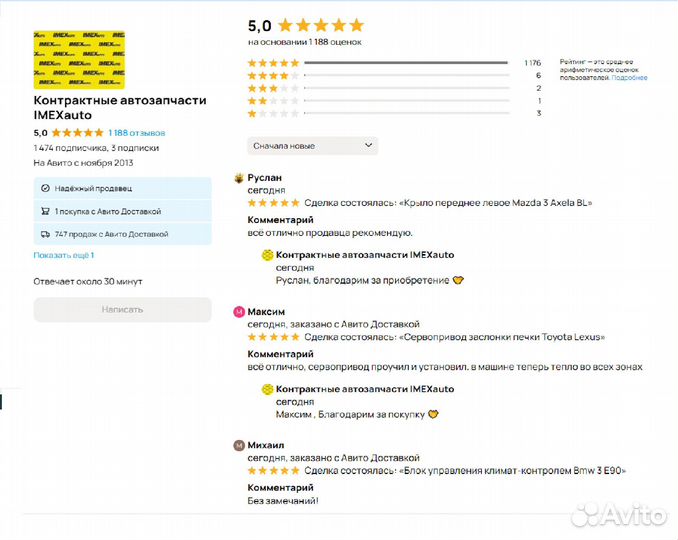
Task: Click Михаил's reviewer avatar icon
Action: [239, 445]
